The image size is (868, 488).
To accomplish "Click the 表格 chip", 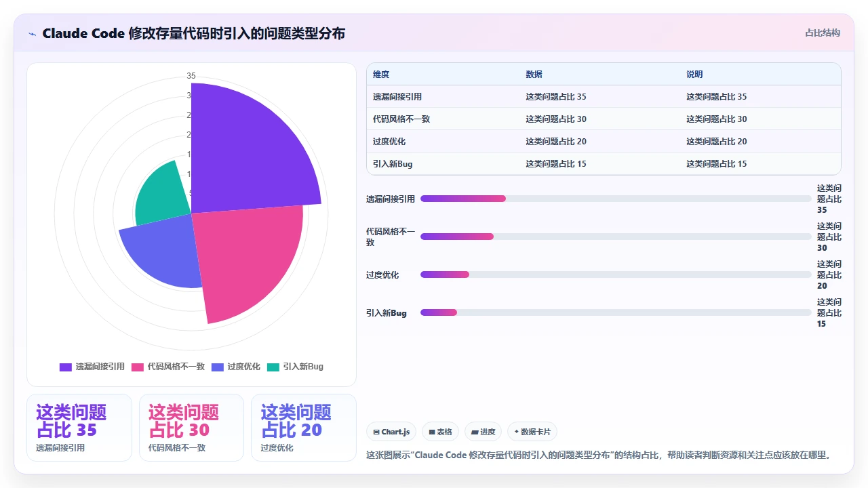I will tap(440, 432).
